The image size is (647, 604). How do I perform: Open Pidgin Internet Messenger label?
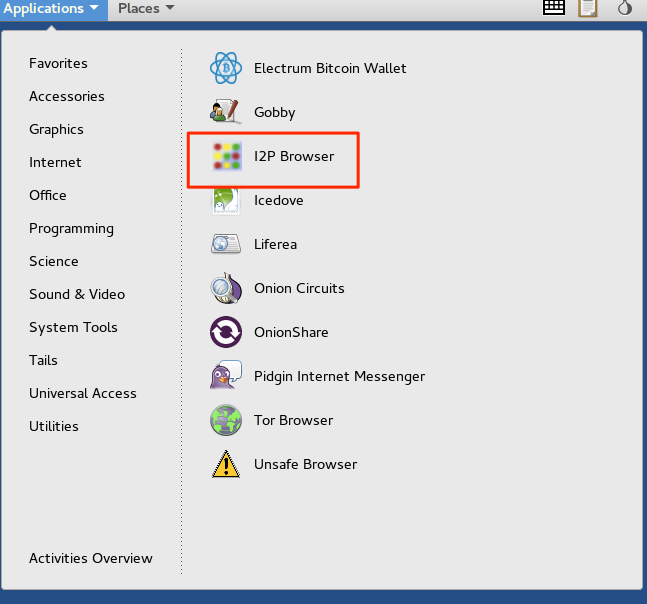coord(340,377)
